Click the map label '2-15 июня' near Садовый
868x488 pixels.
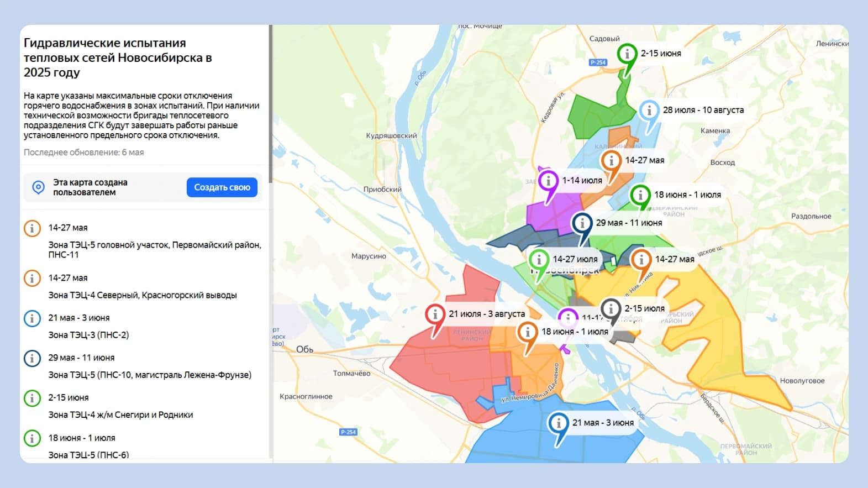[661, 54]
